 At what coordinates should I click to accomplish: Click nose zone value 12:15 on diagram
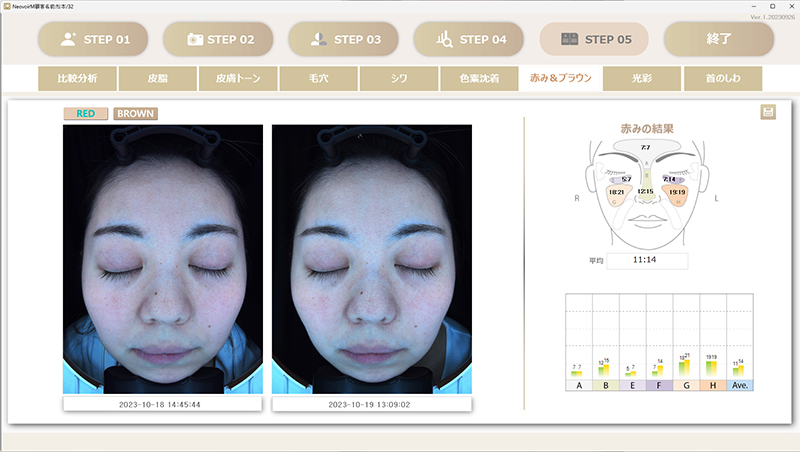(x=645, y=191)
